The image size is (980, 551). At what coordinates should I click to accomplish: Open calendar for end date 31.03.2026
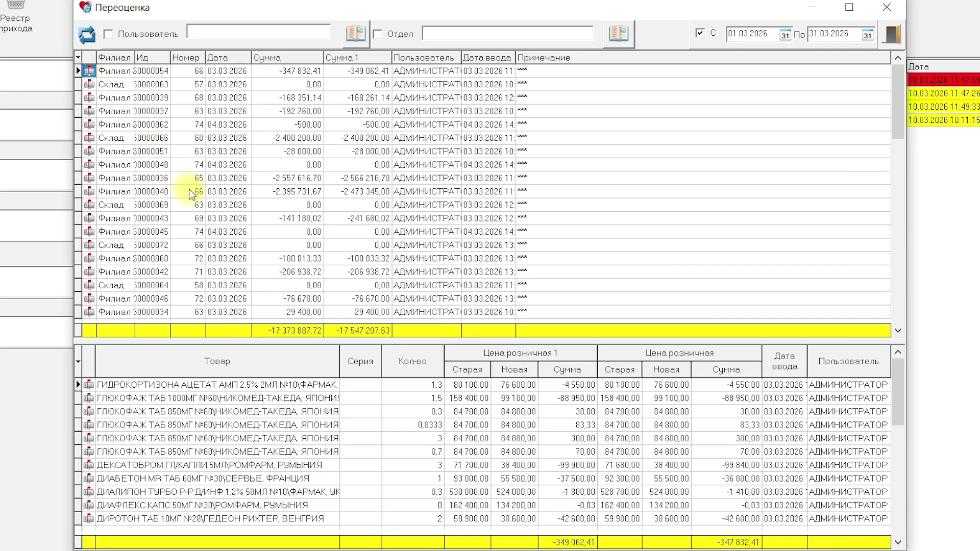867,35
